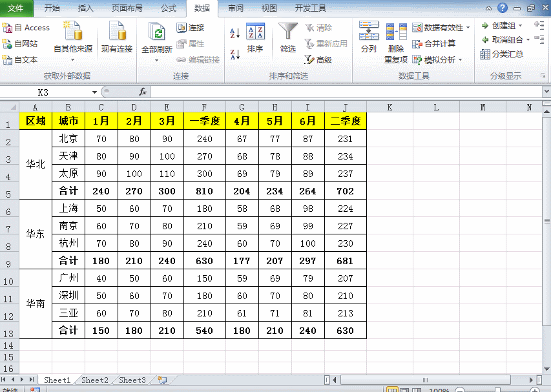This screenshot has height=392, width=551.
Task: Click the 分列 text-to-columns icon
Action: click(369, 31)
